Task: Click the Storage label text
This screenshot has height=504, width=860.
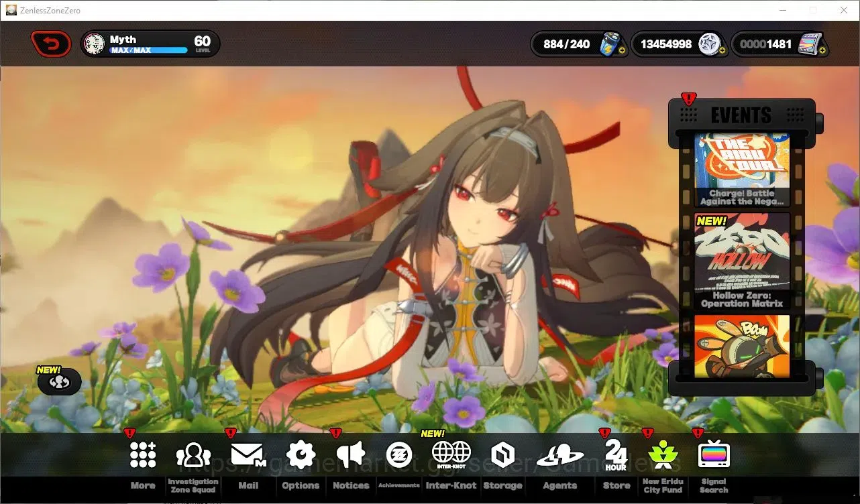Action: (502, 486)
